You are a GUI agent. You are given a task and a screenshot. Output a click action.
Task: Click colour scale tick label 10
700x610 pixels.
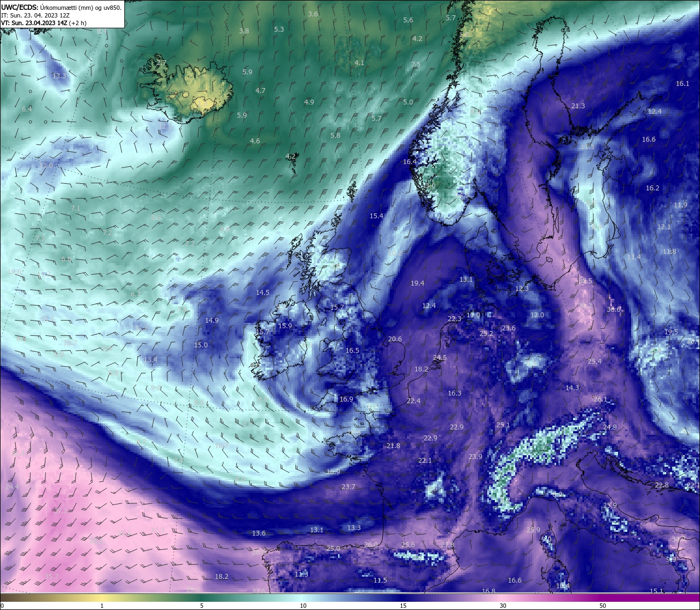click(302, 606)
